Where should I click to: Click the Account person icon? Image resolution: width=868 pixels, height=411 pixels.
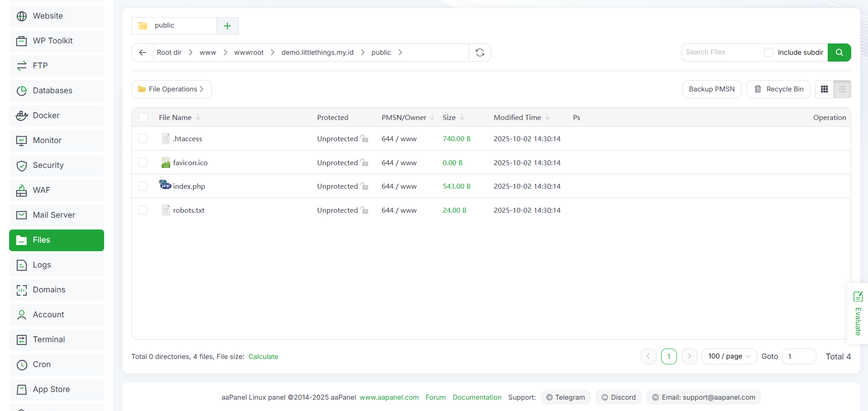tap(22, 315)
